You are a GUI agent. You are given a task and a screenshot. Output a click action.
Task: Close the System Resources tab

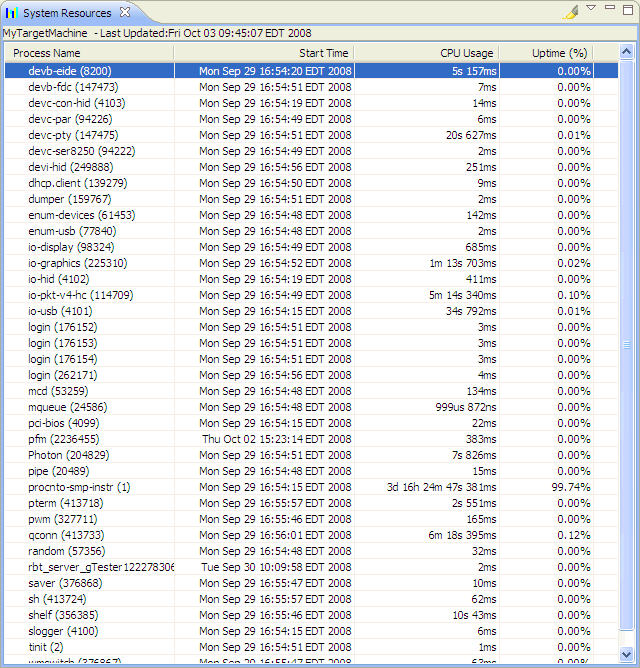coord(124,13)
